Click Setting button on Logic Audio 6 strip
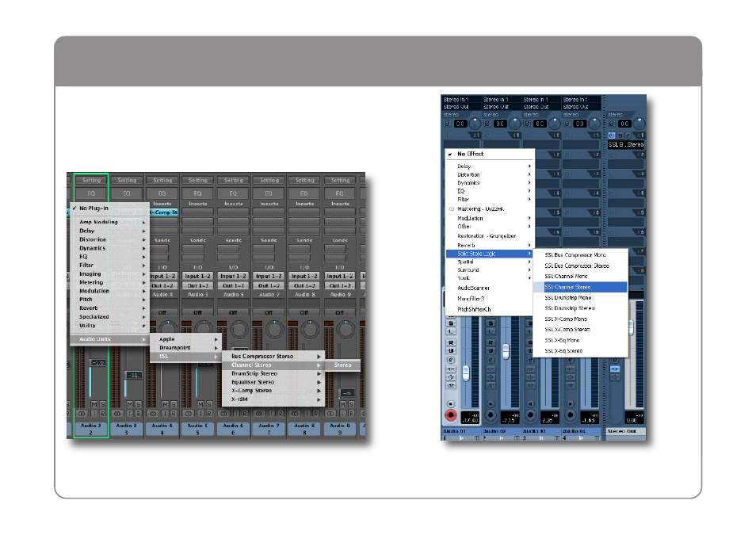The image size is (756, 535). (234, 181)
